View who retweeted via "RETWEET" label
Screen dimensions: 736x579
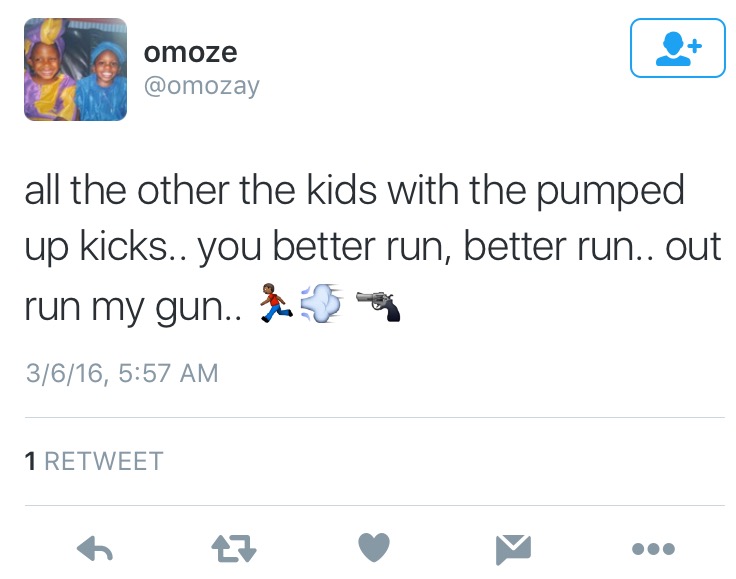click(x=104, y=461)
